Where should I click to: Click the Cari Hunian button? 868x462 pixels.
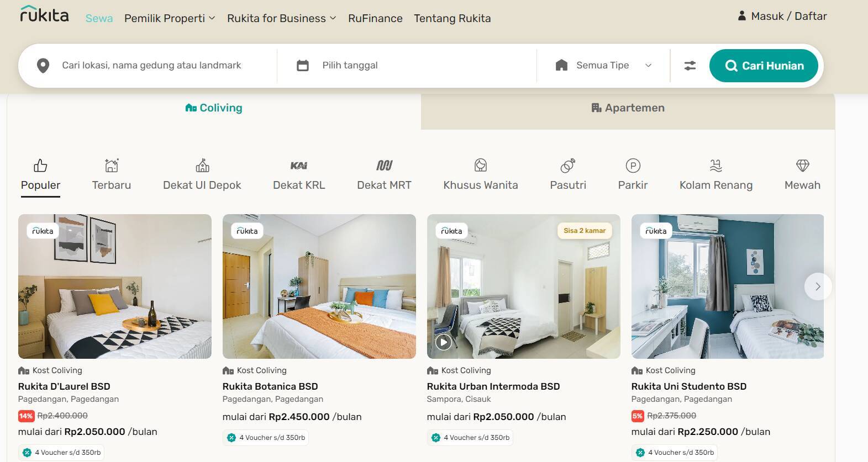tap(764, 66)
